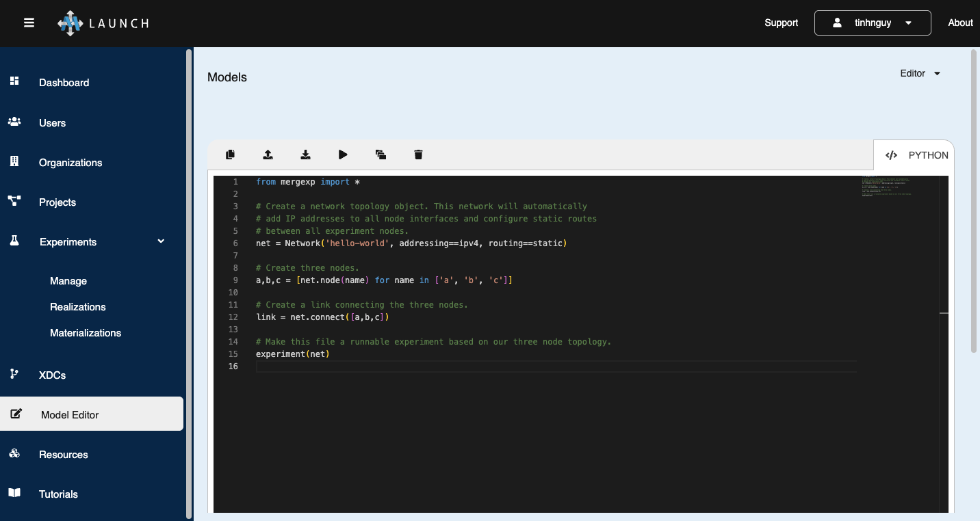Click the download icon in editor toolbar
Viewport: 980px width, 521px height.
(x=306, y=155)
